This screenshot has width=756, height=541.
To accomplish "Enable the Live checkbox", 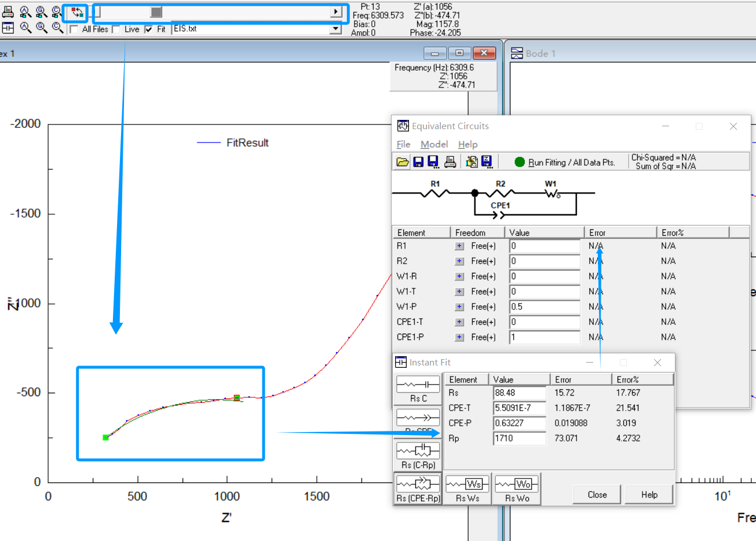I will 116,29.
